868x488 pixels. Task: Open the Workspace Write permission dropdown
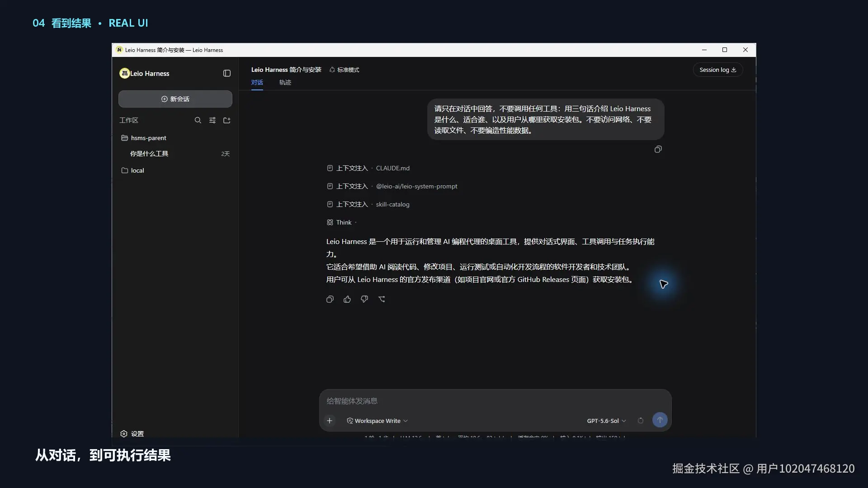coord(377,421)
